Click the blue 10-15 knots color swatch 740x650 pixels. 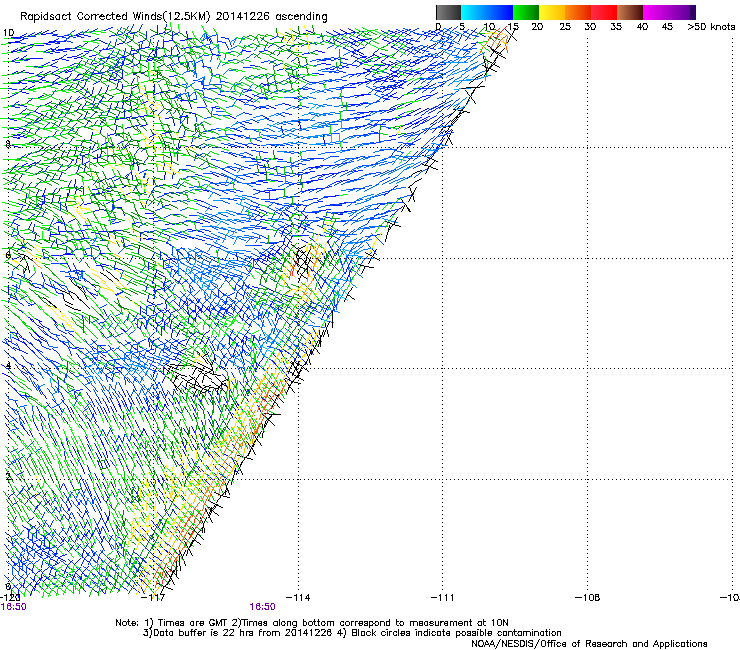[x=500, y=12]
